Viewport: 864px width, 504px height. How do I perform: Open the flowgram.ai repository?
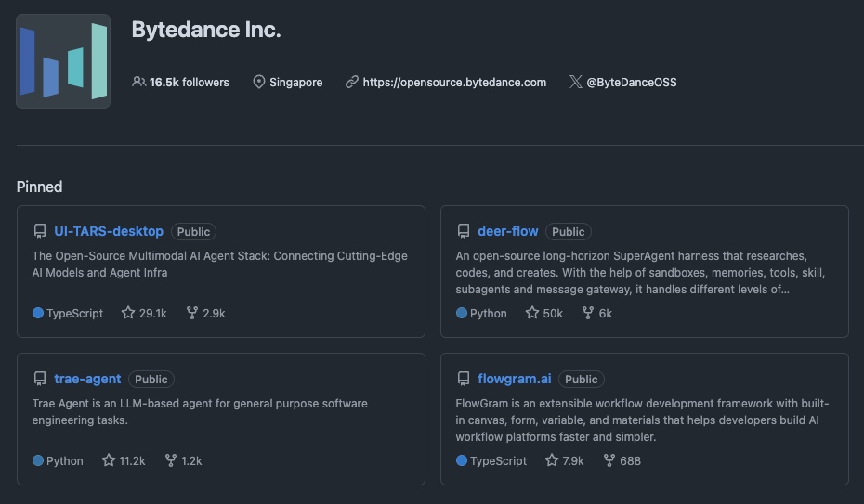tap(514, 379)
